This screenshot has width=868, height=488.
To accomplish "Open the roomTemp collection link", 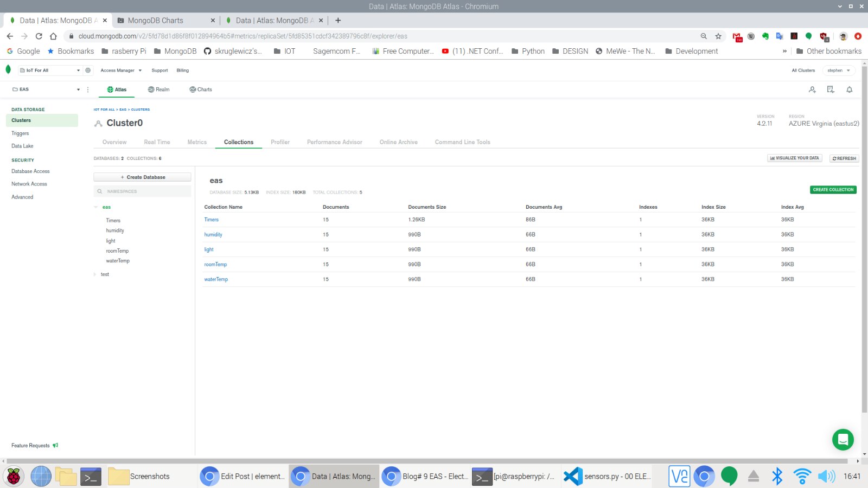I will (x=215, y=265).
